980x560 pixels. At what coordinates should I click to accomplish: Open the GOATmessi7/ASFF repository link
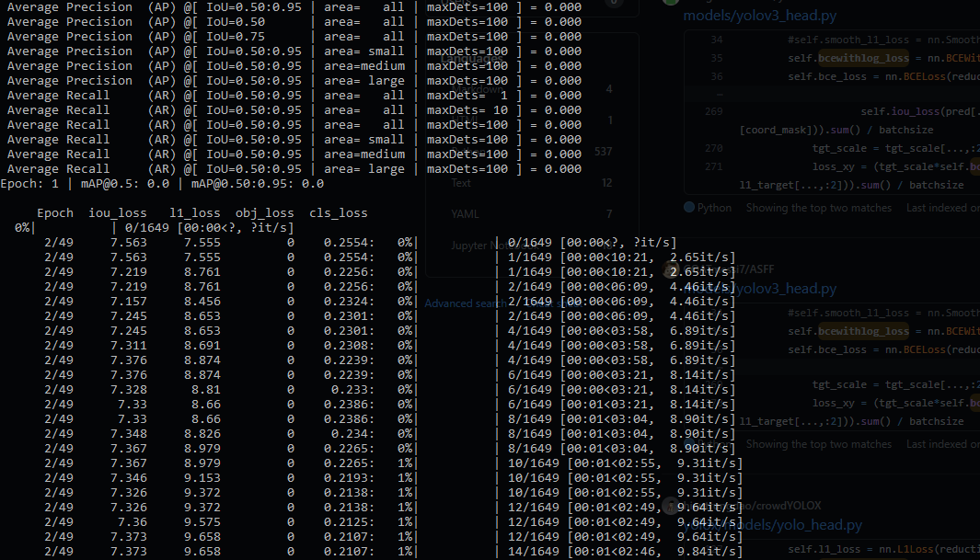729,269
